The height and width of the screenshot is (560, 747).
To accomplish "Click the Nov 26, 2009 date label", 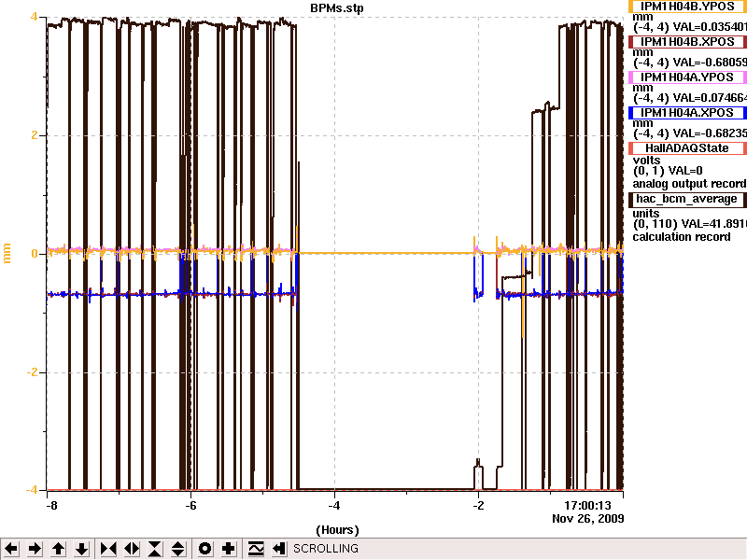I will pos(588,519).
